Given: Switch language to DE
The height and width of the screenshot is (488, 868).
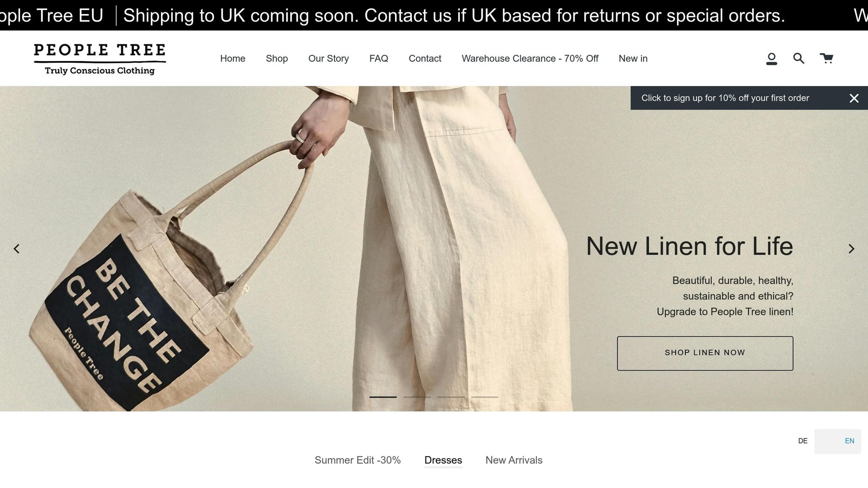Looking at the screenshot, I should tap(802, 441).
